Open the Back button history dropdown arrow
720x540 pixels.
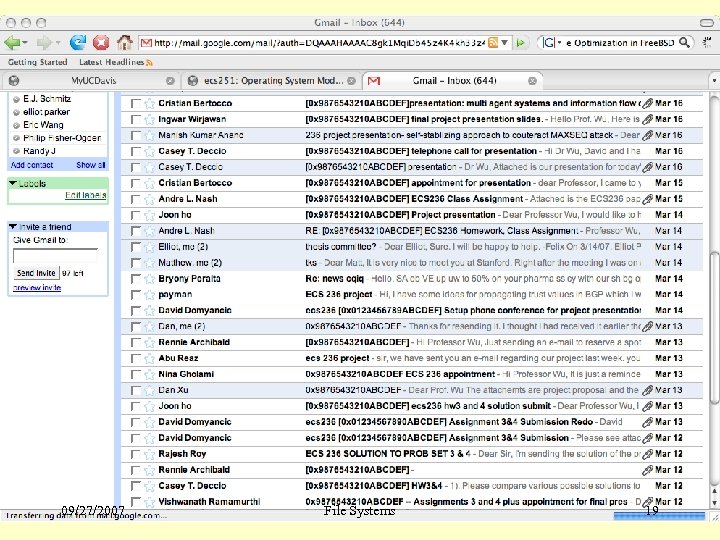pyautogui.click(x=25, y=43)
